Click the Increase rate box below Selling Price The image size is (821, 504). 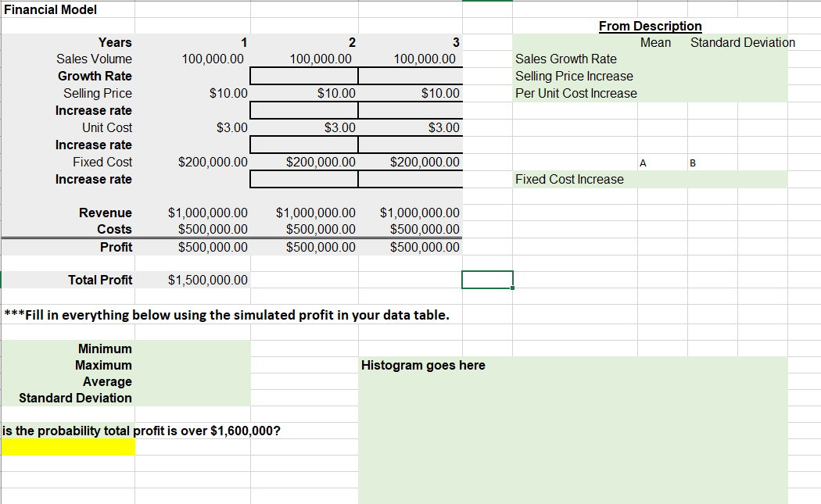click(303, 110)
